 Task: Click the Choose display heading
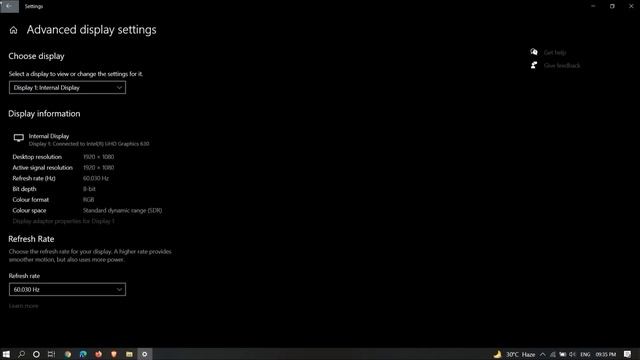coord(36,56)
